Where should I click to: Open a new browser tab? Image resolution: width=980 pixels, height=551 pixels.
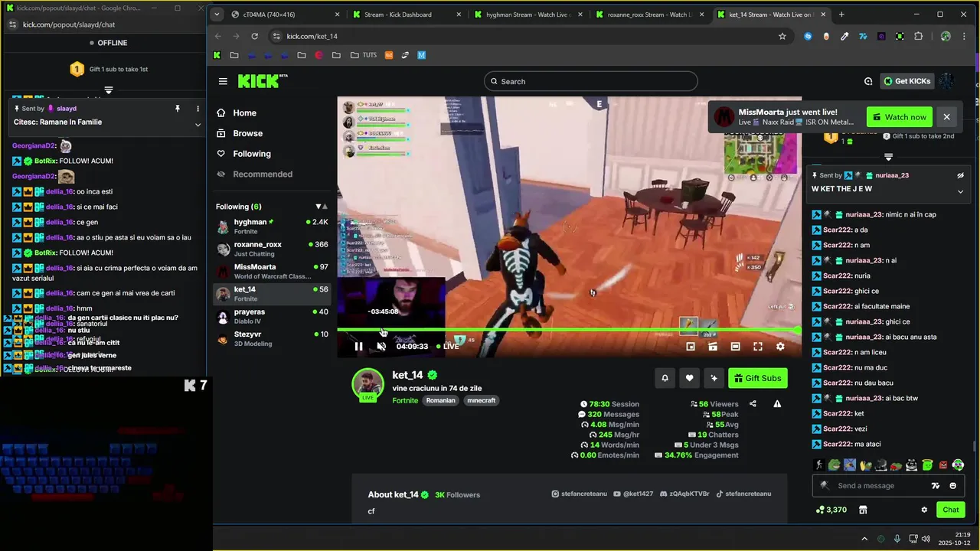pyautogui.click(x=841, y=15)
